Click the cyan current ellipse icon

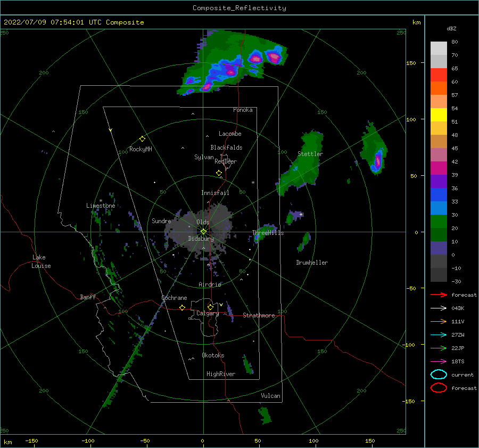[439, 374]
